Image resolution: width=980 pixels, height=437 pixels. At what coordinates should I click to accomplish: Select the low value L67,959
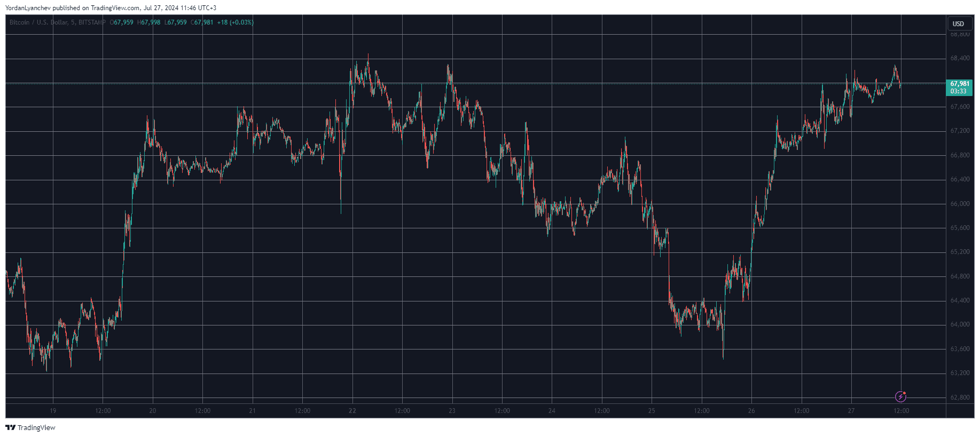tap(176, 22)
